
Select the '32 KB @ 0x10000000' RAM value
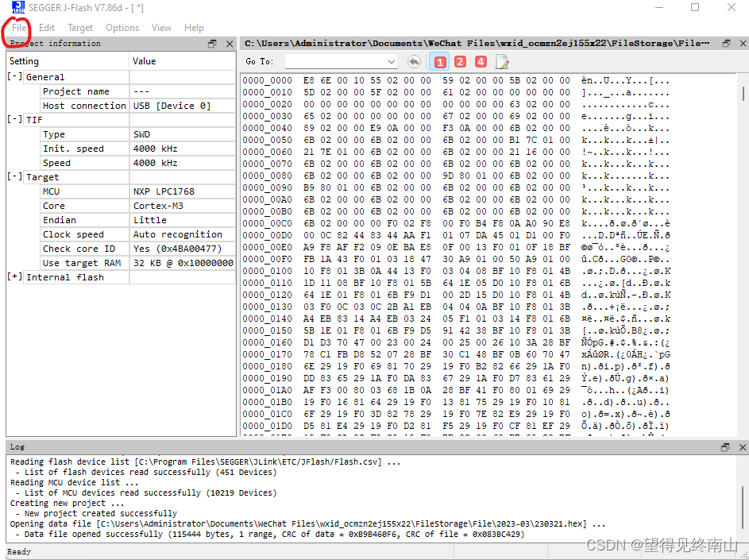[x=183, y=263]
